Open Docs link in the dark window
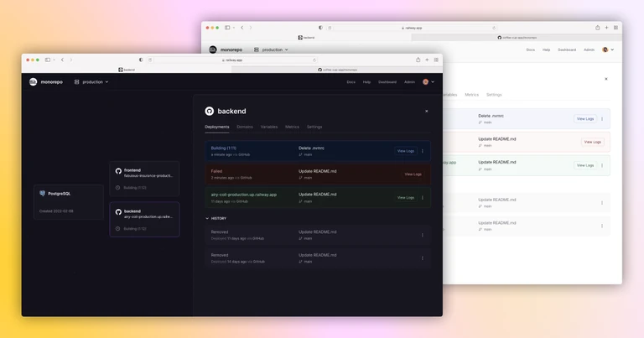The width and height of the screenshot is (644, 338). click(351, 81)
